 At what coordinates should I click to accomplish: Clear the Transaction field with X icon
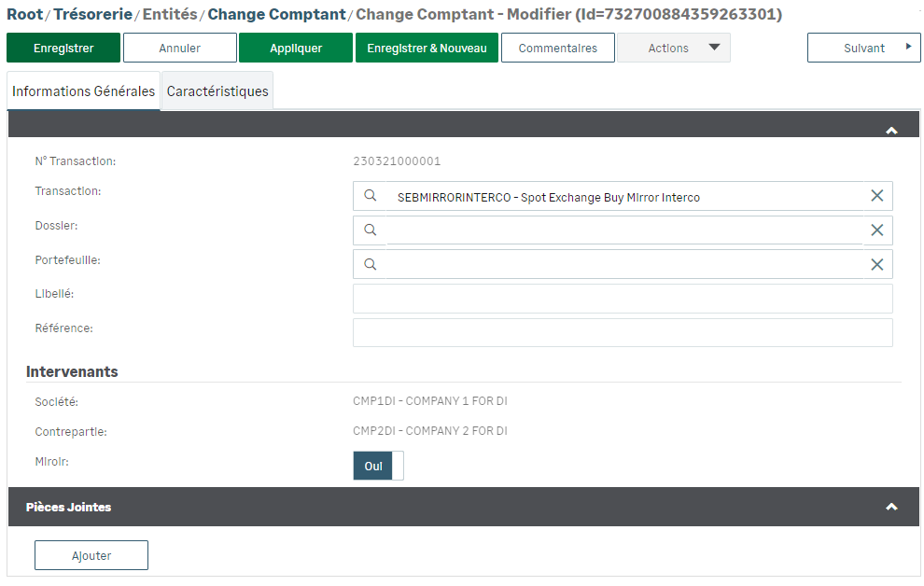click(876, 196)
